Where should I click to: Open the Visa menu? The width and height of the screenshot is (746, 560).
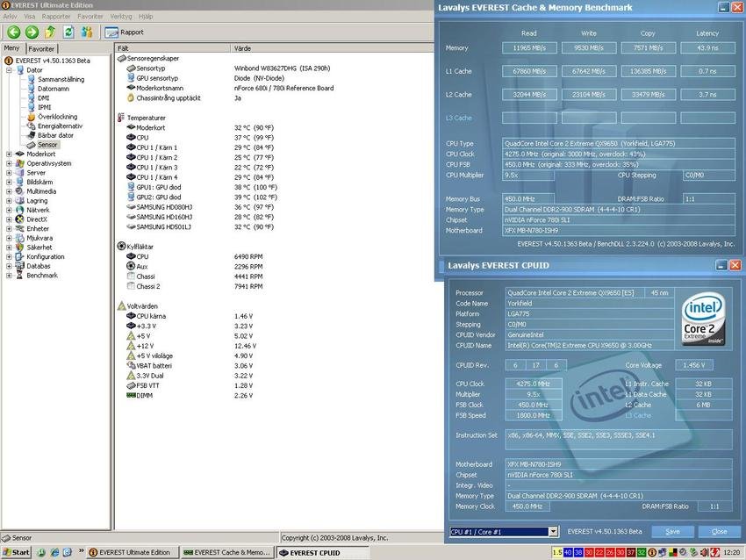[x=30, y=16]
